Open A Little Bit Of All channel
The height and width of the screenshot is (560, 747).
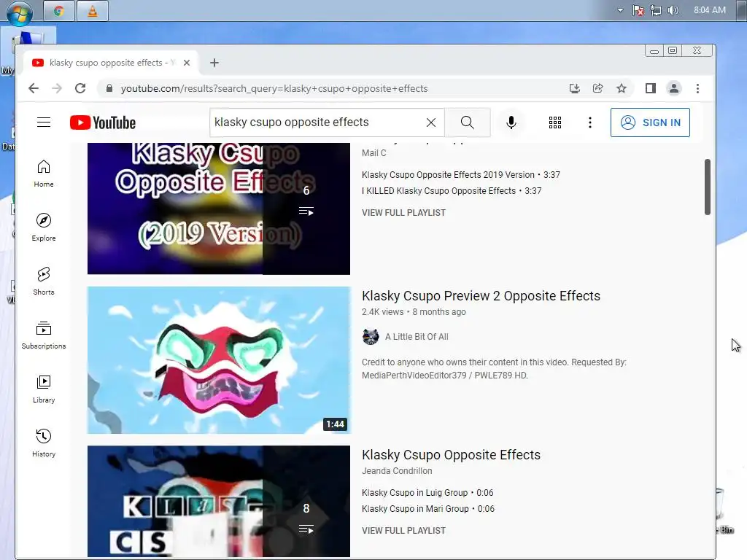click(417, 337)
